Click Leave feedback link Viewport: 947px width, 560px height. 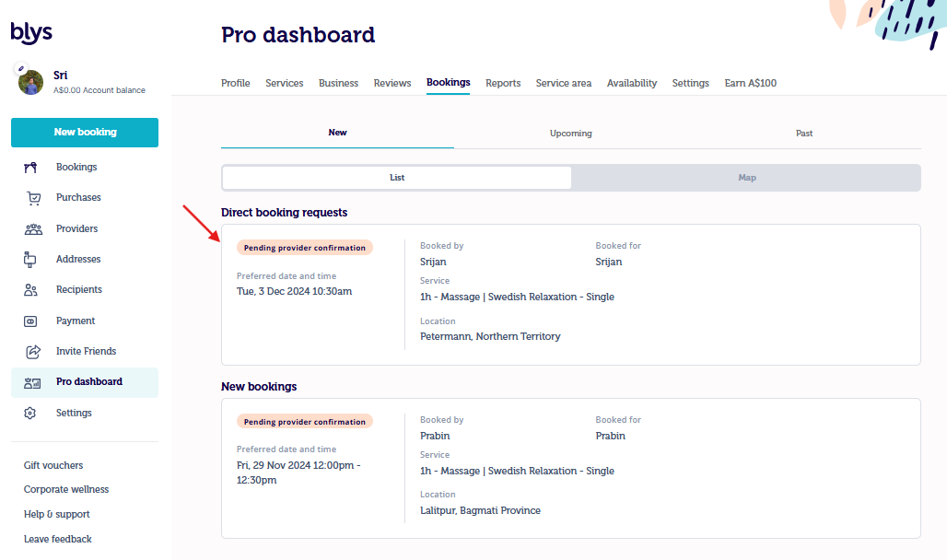pyautogui.click(x=58, y=539)
